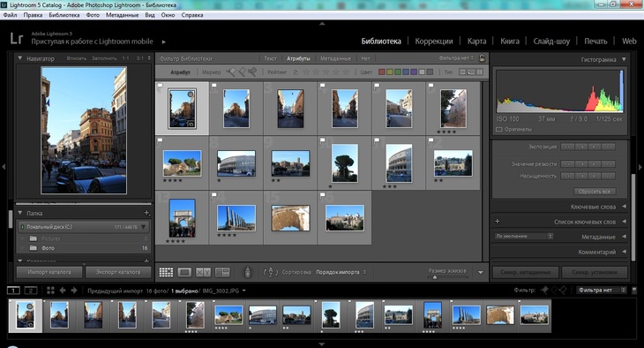The width and height of the screenshot is (644, 348).
Task: Show the main window grid icon in filmstrip
Action: (50, 291)
